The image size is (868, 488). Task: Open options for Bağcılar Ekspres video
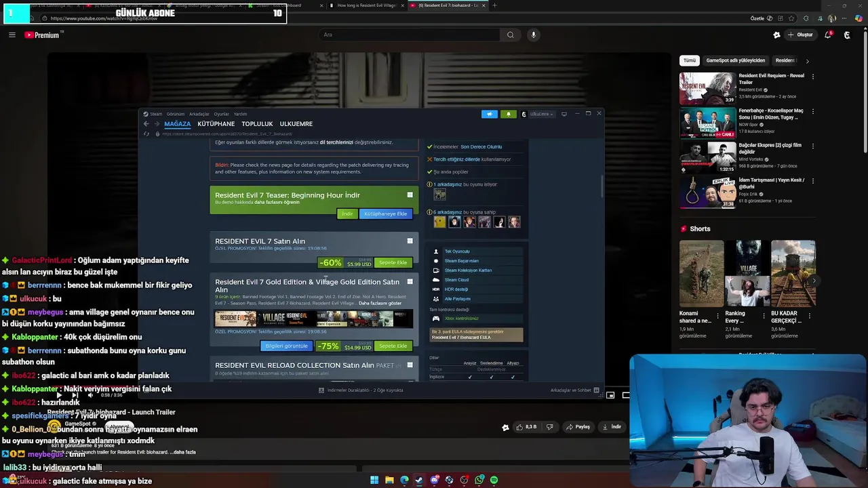pyautogui.click(x=812, y=146)
